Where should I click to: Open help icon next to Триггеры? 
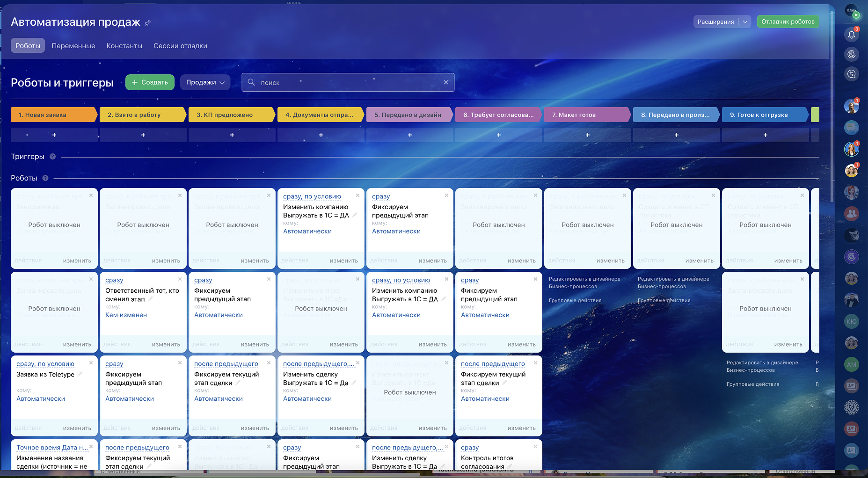point(53,157)
